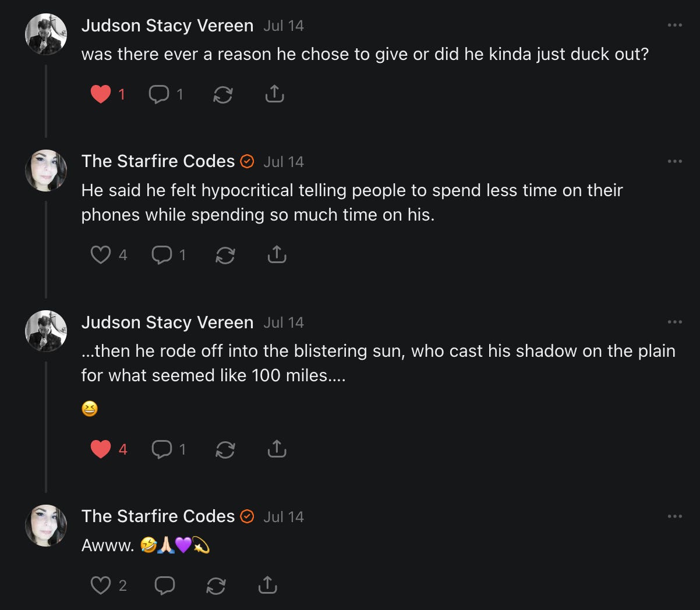The width and height of the screenshot is (700, 610).
Task: Click reply bubble under "Awww." comment
Action: pos(165,585)
